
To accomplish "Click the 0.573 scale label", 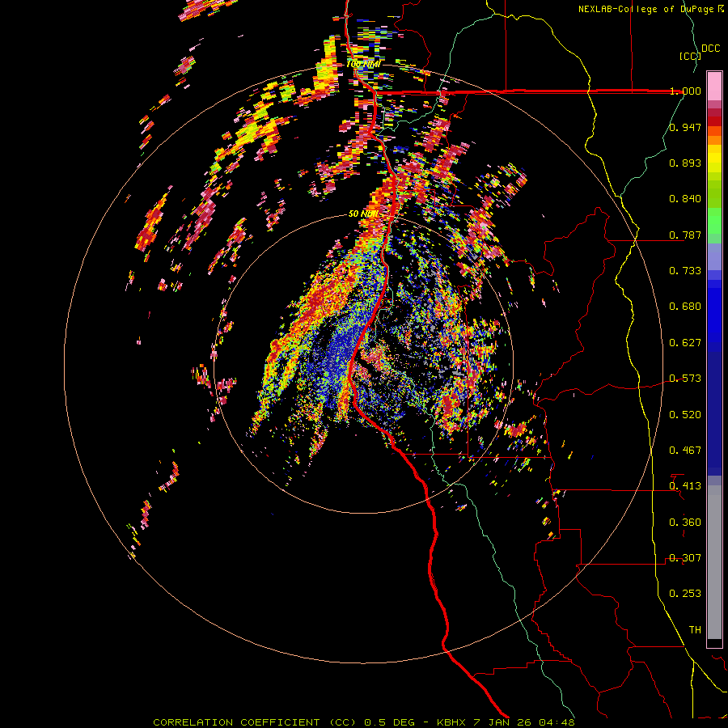I will [685, 379].
